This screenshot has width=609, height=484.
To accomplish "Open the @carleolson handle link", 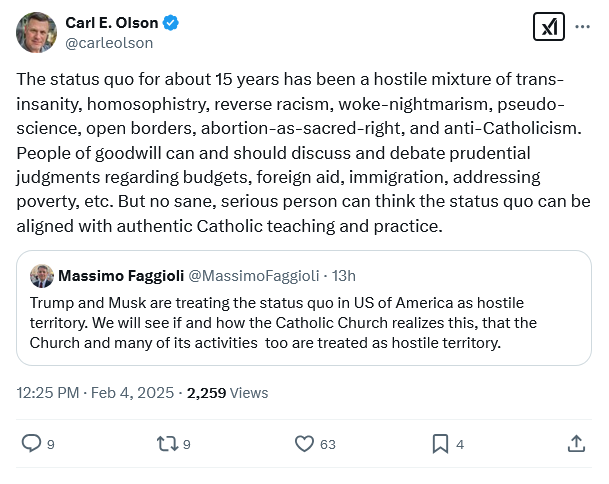I will [109, 43].
